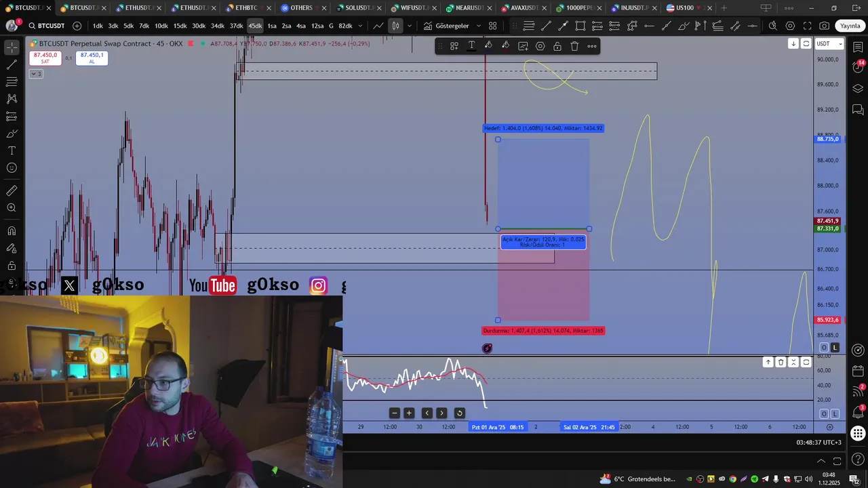Screen dimensions: 868x488
Task: Enter fullscreen mode via top bar icon
Action: click(x=807, y=26)
